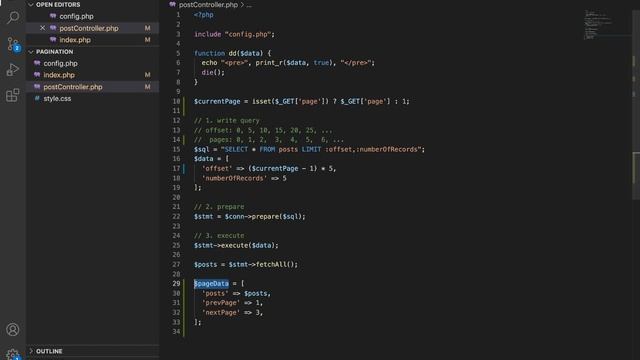Image resolution: width=640 pixels, height=360 pixels.
Task: Click the $stmt->execute($data) line
Action: tap(236, 245)
